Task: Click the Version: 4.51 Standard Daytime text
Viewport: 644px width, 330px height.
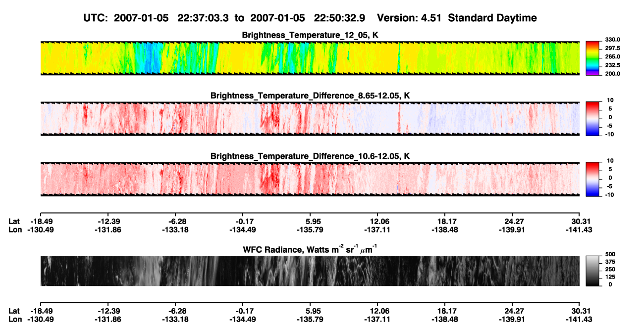Action: click(457, 18)
